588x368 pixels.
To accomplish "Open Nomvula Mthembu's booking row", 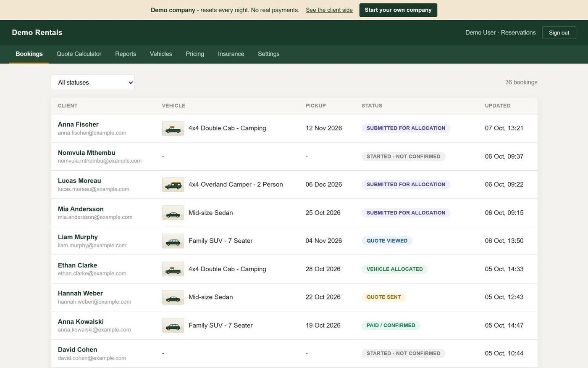I will point(294,156).
